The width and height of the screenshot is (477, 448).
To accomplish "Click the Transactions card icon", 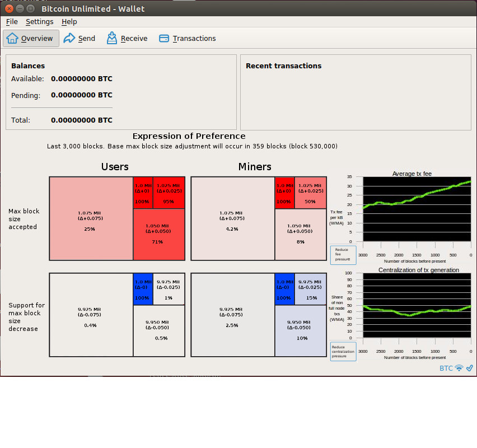I will click(x=164, y=38).
